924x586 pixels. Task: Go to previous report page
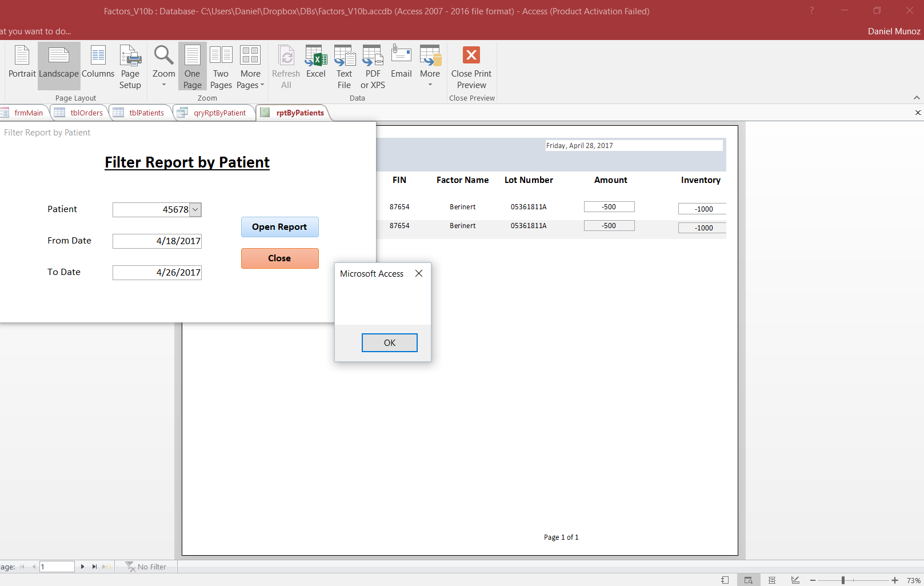coord(34,567)
